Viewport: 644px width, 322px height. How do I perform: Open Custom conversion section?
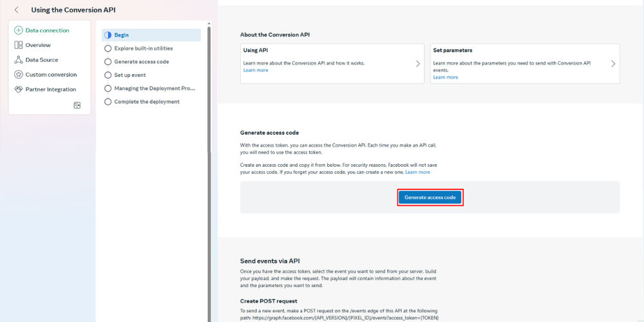(51, 75)
